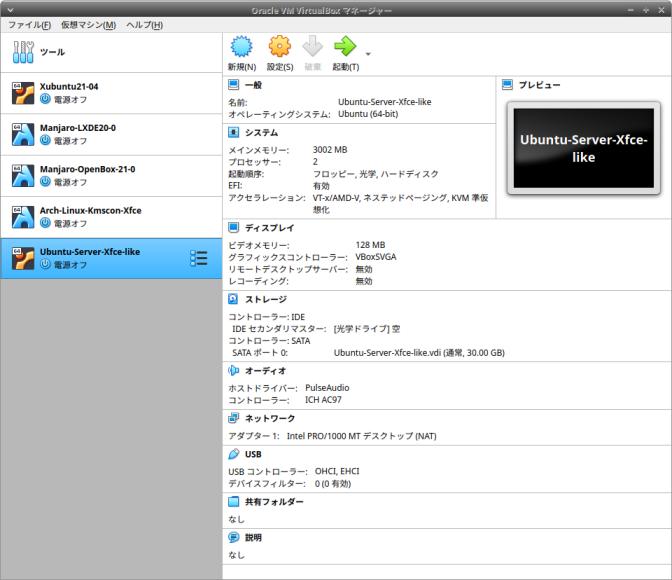This screenshot has width=672, height=580.
Task: Click the 一般 general section icon
Action: [234, 84]
